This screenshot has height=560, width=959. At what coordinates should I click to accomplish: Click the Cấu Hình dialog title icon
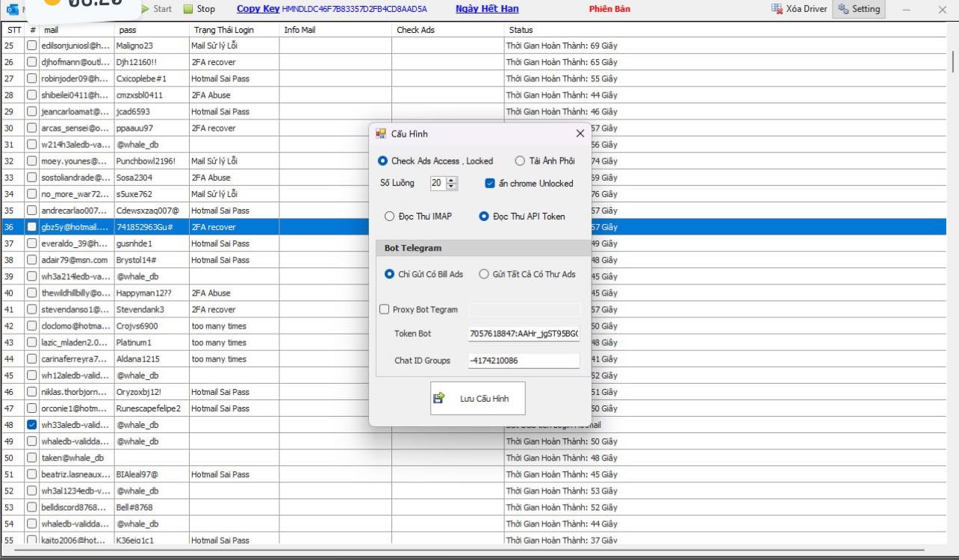pos(381,134)
